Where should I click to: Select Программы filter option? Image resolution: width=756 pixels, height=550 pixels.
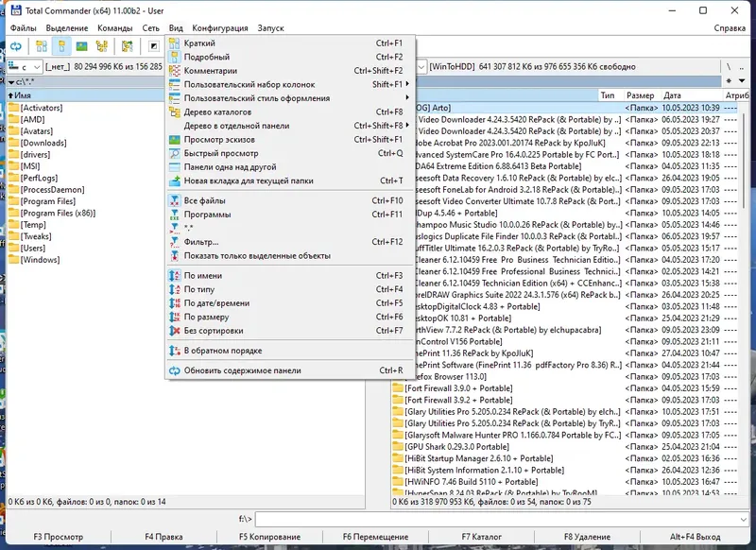click(290, 214)
